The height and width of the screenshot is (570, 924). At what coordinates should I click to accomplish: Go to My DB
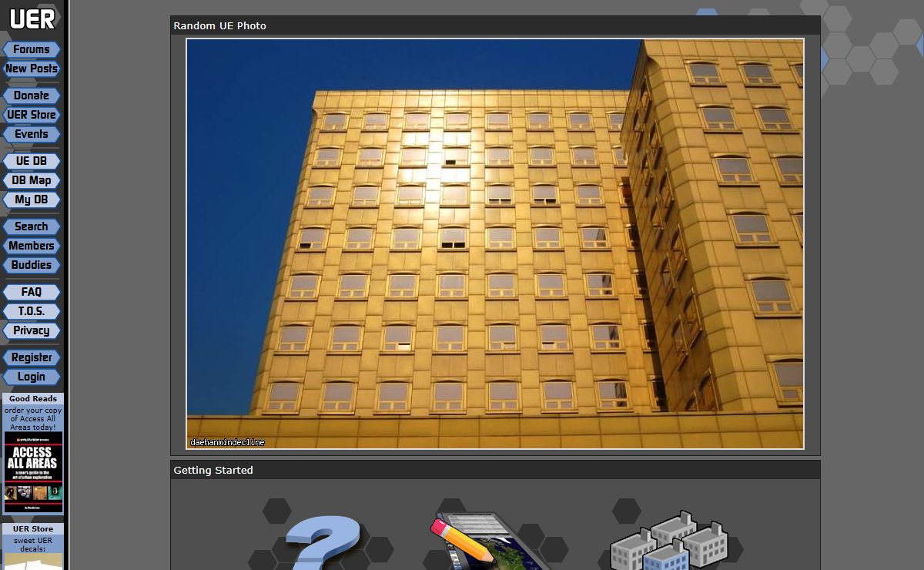click(x=32, y=199)
